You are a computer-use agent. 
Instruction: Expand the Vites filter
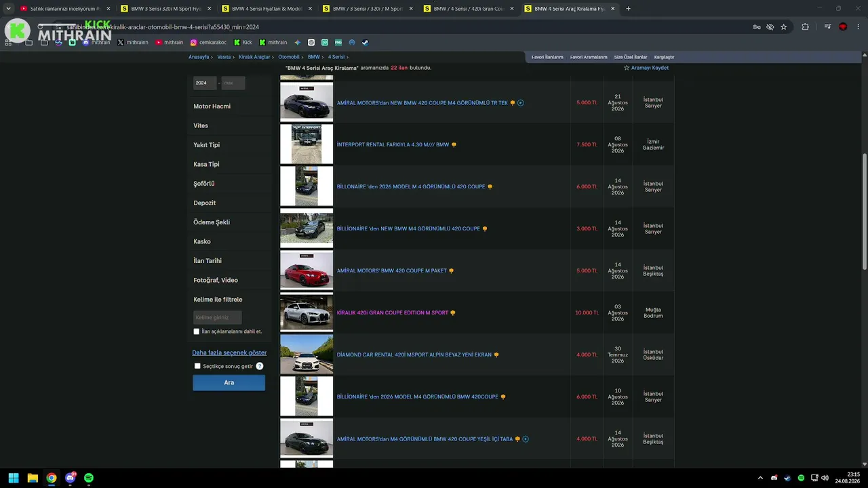click(229, 125)
